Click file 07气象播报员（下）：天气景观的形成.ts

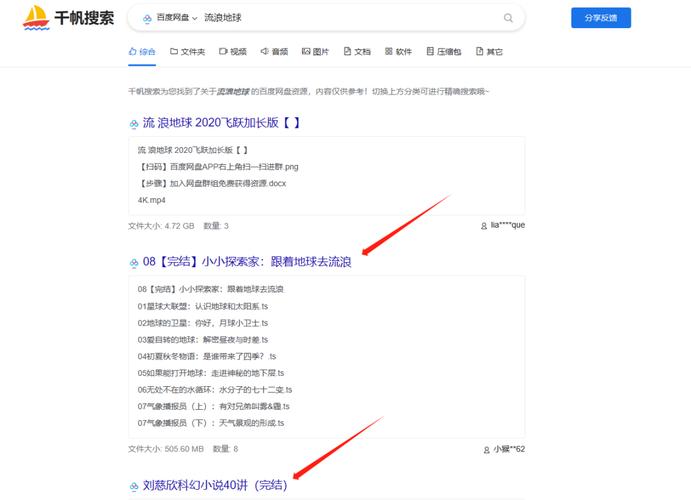click(211, 423)
